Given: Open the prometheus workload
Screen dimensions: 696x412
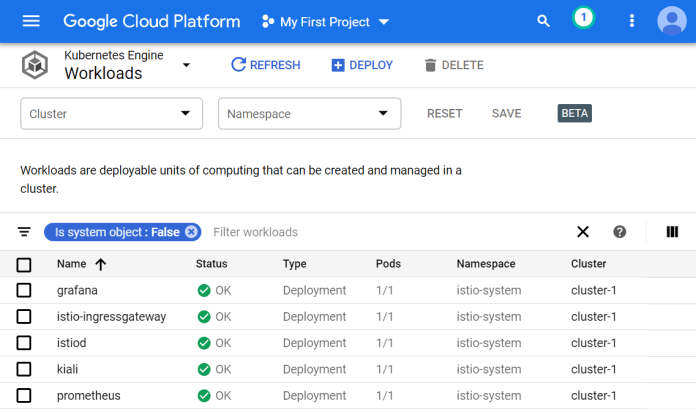Looking at the screenshot, I should [88, 396].
